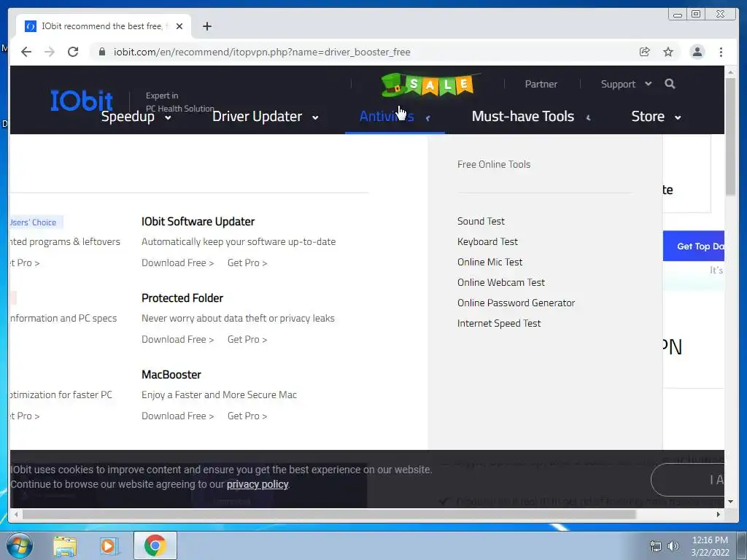This screenshot has height=560, width=747.
Task: Open File Explorer from the taskbar
Action: point(65,545)
